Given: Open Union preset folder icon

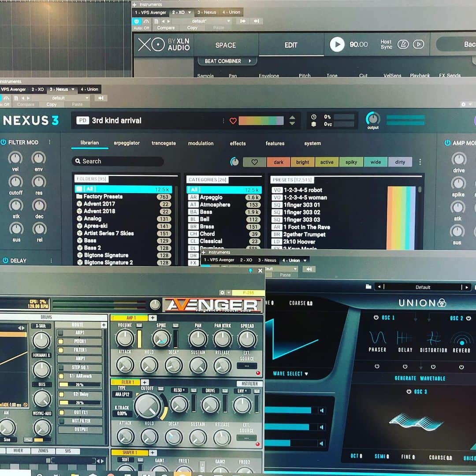Looking at the screenshot, I should (x=368, y=286).
